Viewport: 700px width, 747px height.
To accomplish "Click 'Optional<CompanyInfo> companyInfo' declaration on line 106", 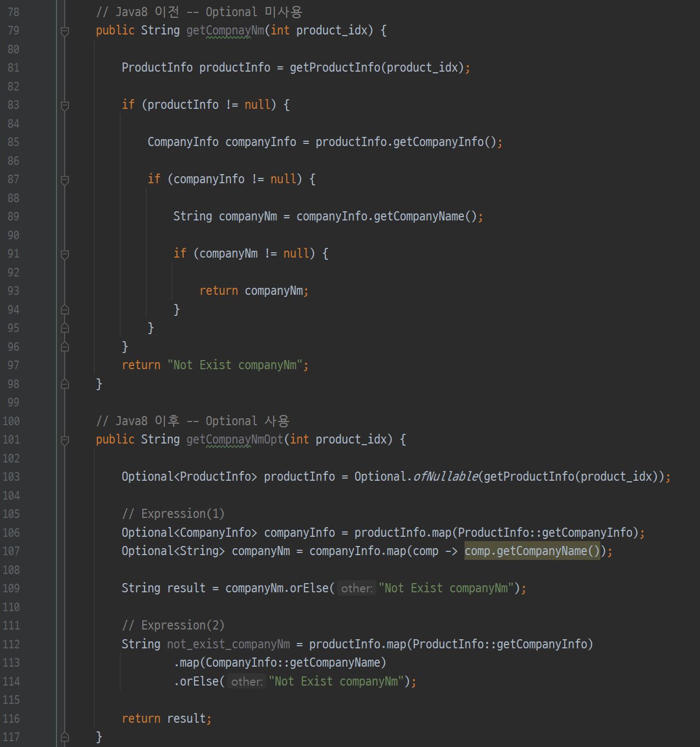I will 228,532.
